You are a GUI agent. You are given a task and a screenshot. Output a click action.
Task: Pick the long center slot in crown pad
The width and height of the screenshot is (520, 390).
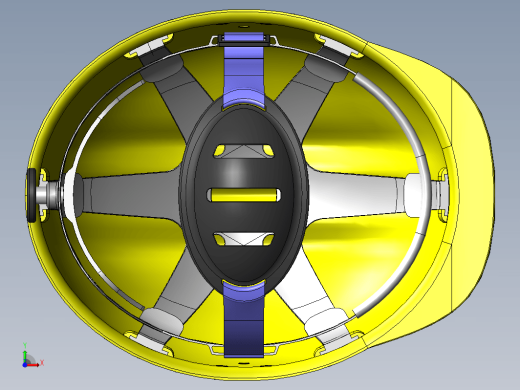[244, 195]
